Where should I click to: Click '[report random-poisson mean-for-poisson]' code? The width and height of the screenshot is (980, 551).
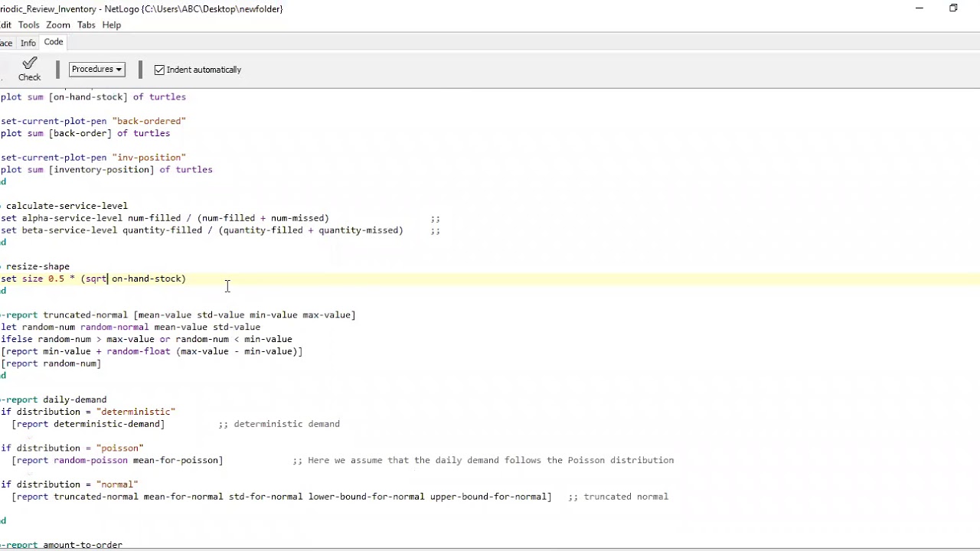pyautogui.click(x=117, y=461)
